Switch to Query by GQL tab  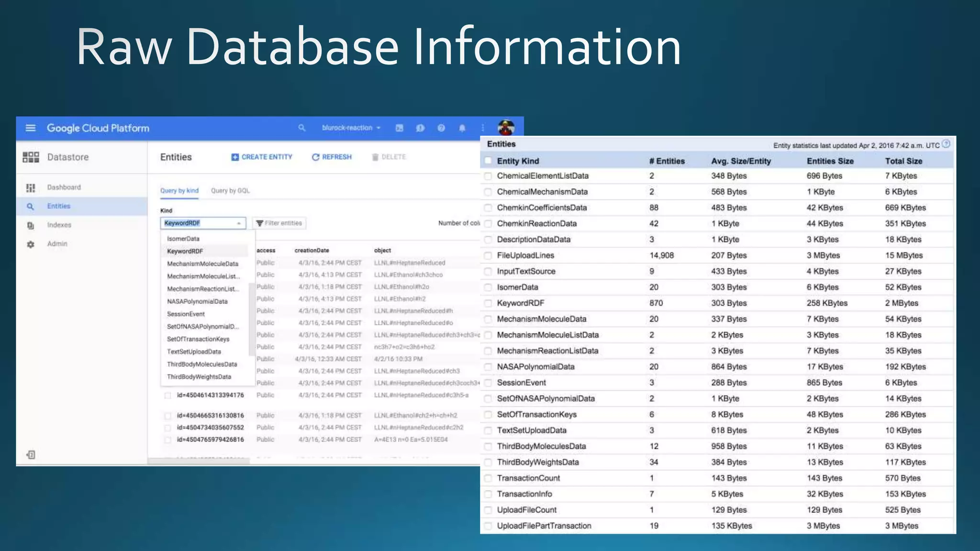click(x=230, y=190)
